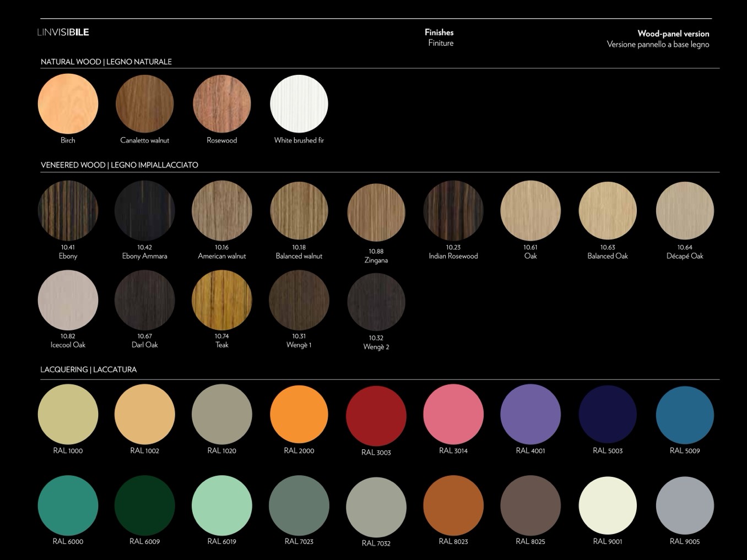Image resolution: width=747 pixels, height=560 pixels.
Task: Click the Lacquering | Laccatura section heading
Action: click(x=88, y=369)
